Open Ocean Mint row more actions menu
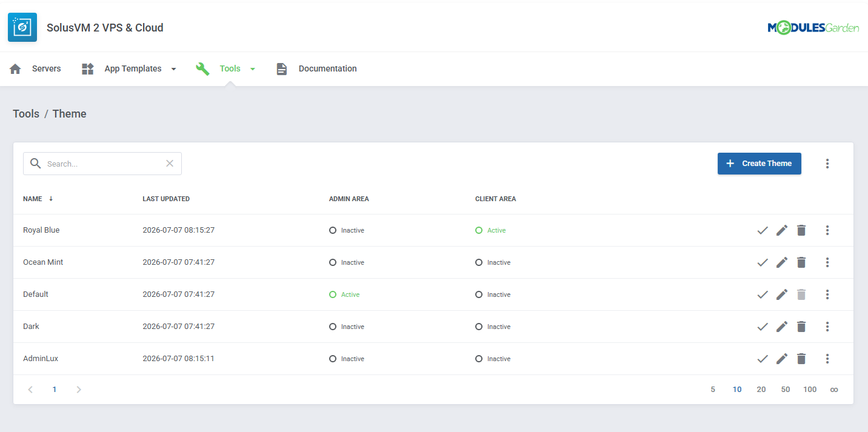868x432 pixels. pyautogui.click(x=827, y=262)
